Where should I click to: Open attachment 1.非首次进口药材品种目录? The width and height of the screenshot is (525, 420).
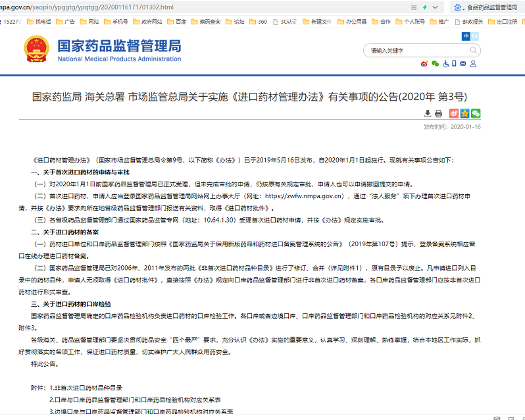[86, 388]
